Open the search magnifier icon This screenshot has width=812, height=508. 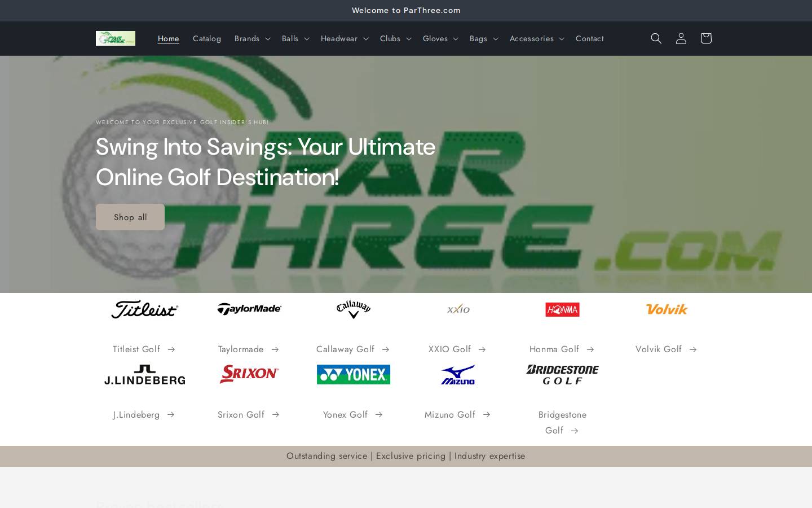point(656,38)
